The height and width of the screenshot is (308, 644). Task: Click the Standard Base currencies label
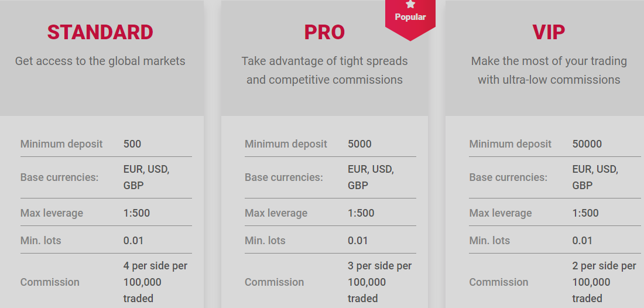coord(60,178)
